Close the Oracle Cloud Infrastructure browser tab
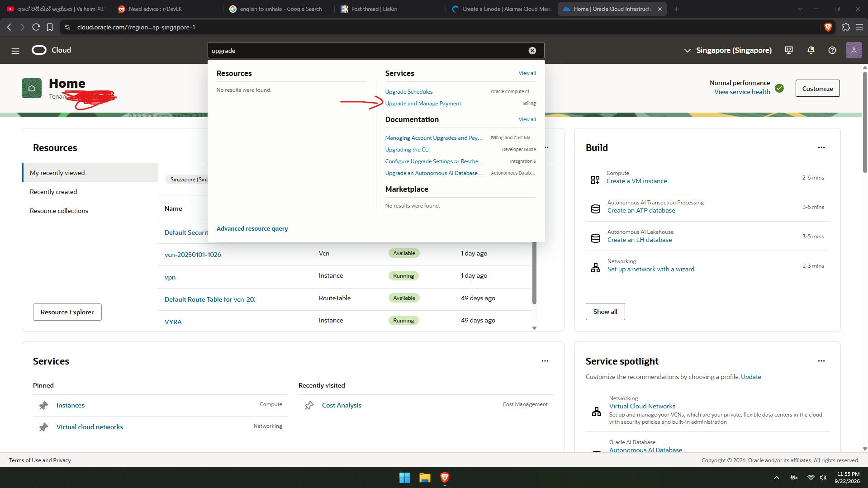Screen dimensions: 868x488 click(660, 9)
